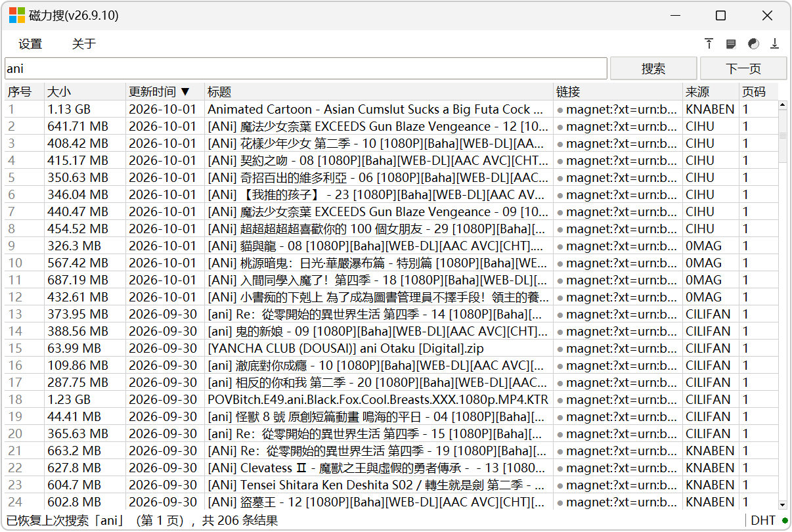
Task: Pin window on top with up-arrow icon
Action: (709, 44)
